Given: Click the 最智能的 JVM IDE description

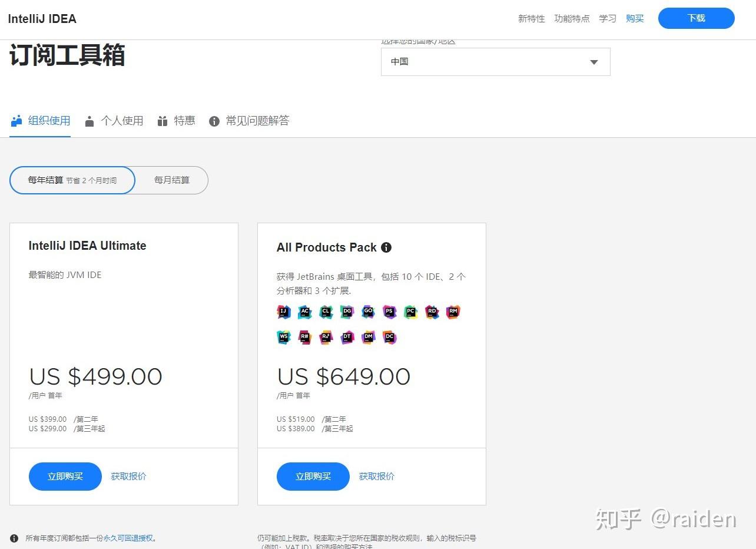Looking at the screenshot, I should [x=65, y=274].
